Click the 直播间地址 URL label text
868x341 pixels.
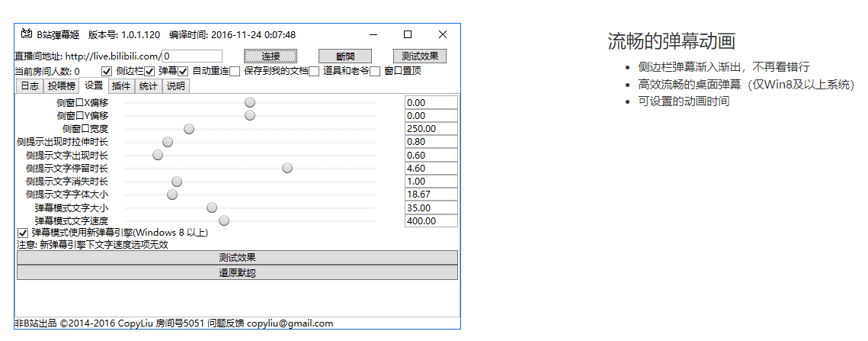click(x=88, y=56)
